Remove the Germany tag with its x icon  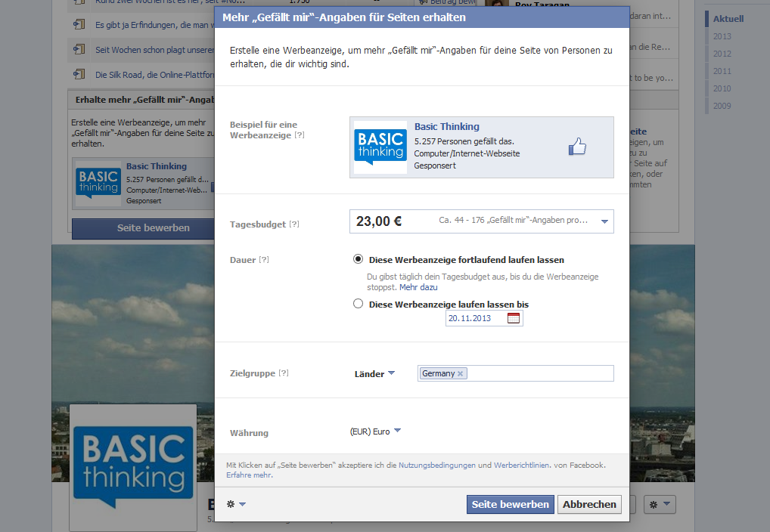tap(460, 373)
